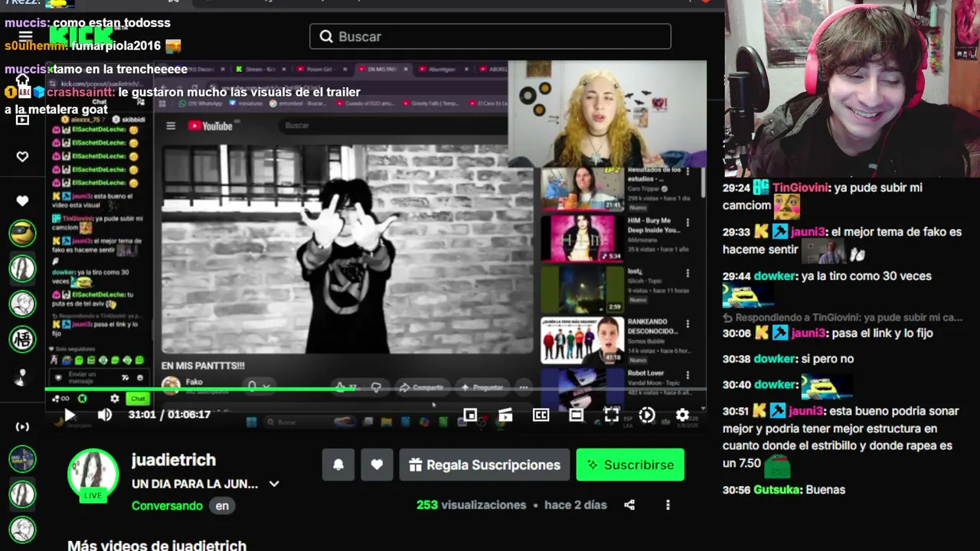Screen dimensions: 980x551
Task: Click username dowker at 29:44 in chat
Action: point(775,276)
